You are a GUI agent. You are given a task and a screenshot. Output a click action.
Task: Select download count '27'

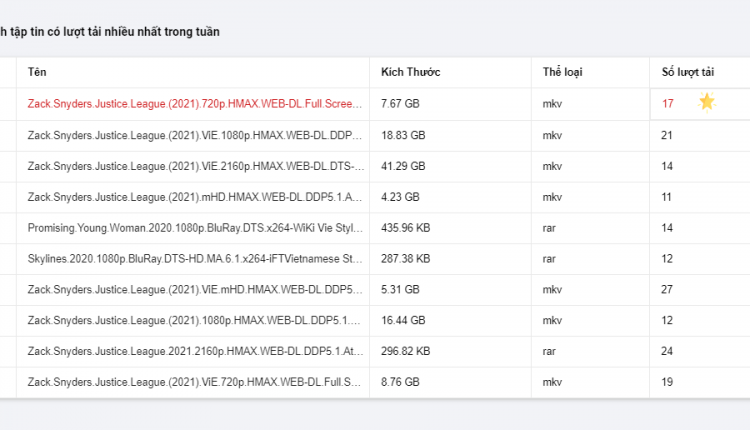667,289
